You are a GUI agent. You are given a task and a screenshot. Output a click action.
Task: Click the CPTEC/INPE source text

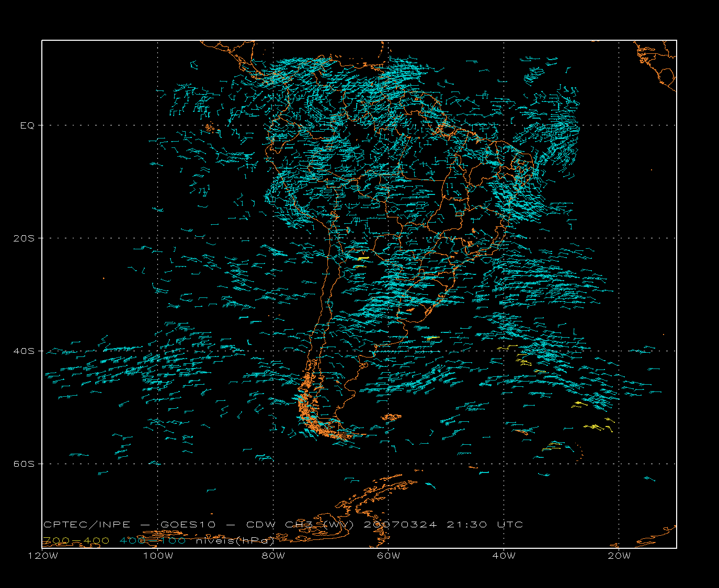pyautogui.click(x=87, y=524)
